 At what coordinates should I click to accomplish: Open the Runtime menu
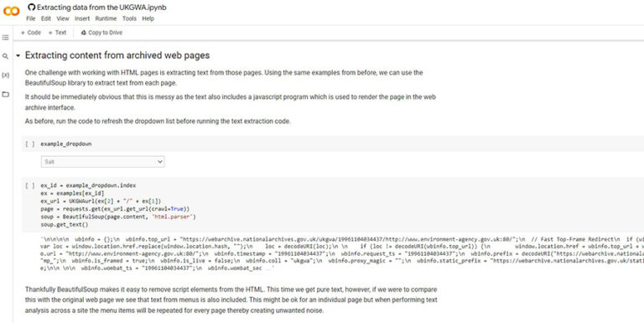106,18
